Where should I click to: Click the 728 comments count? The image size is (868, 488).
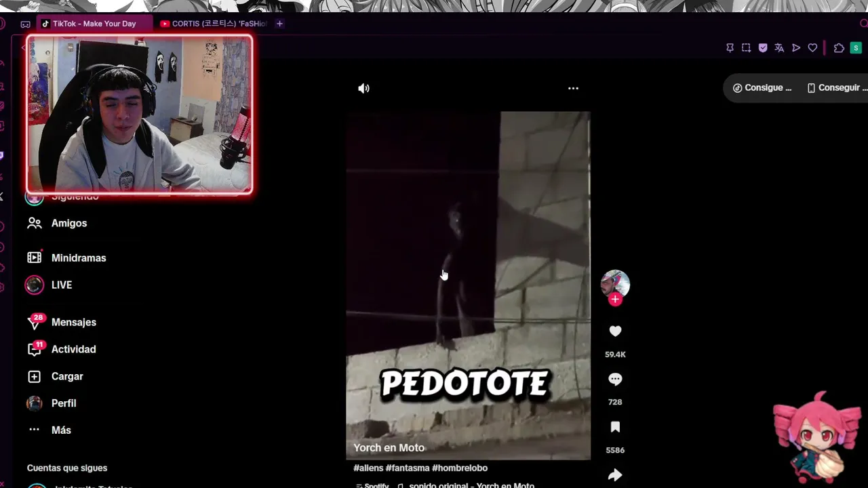[615, 402]
